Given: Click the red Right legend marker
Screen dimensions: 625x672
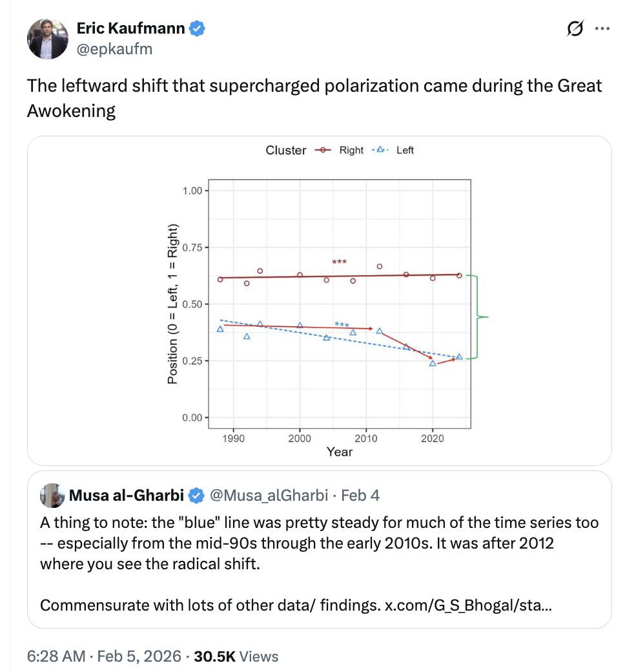Looking at the screenshot, I should pos(322,151).
